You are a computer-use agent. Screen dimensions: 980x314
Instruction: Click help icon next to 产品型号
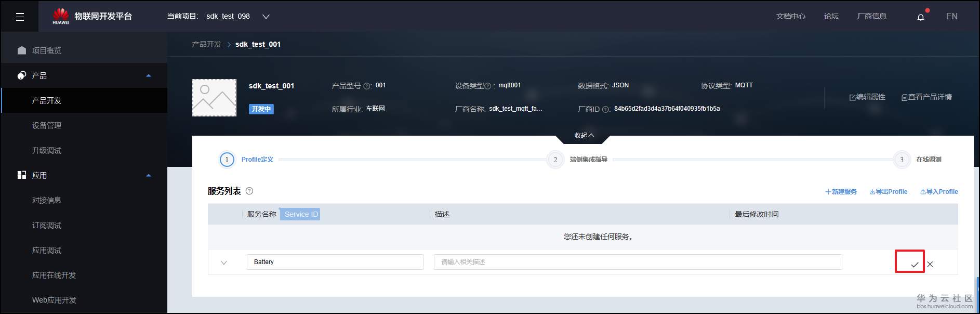tap(367, 86)
